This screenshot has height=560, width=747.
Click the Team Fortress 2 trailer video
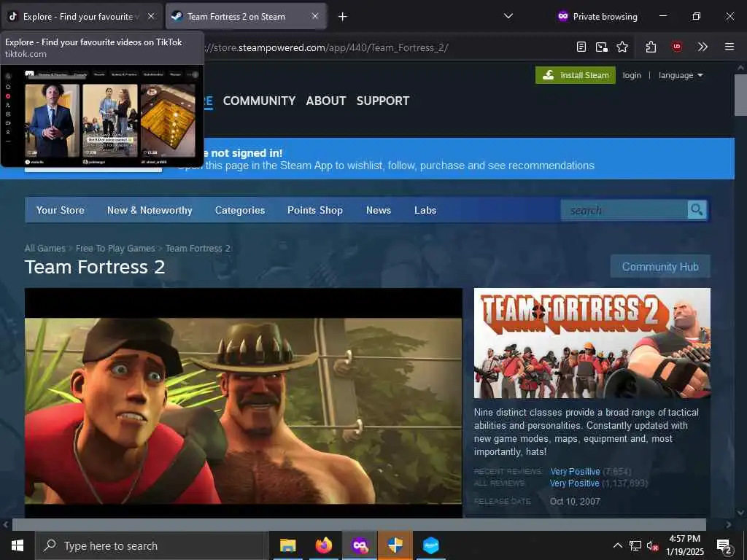pyautogui.click(x=244, y=402)
